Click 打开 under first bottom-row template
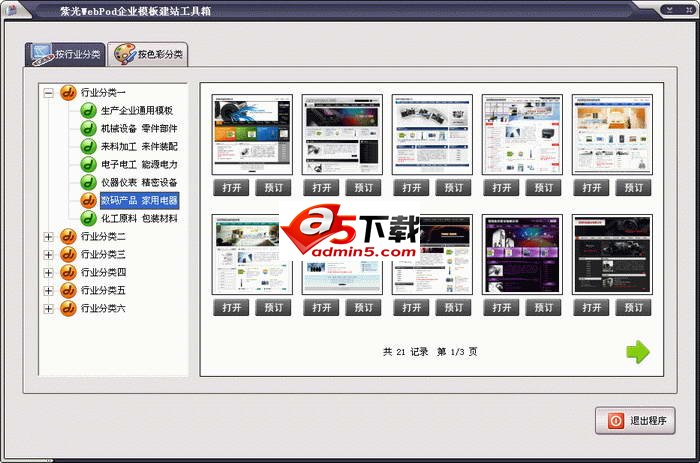Screen dimensions: 700x463 click(231, 308)
